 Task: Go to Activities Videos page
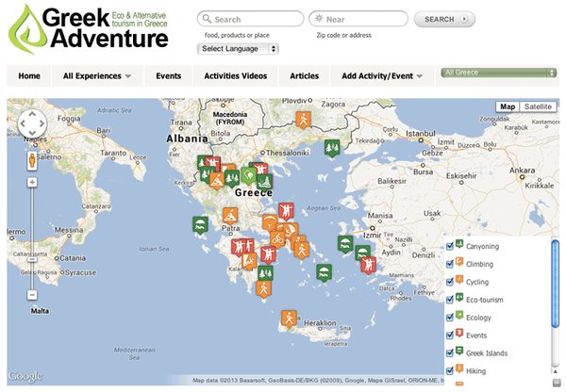pyautogui.click(x=235, y=75)
